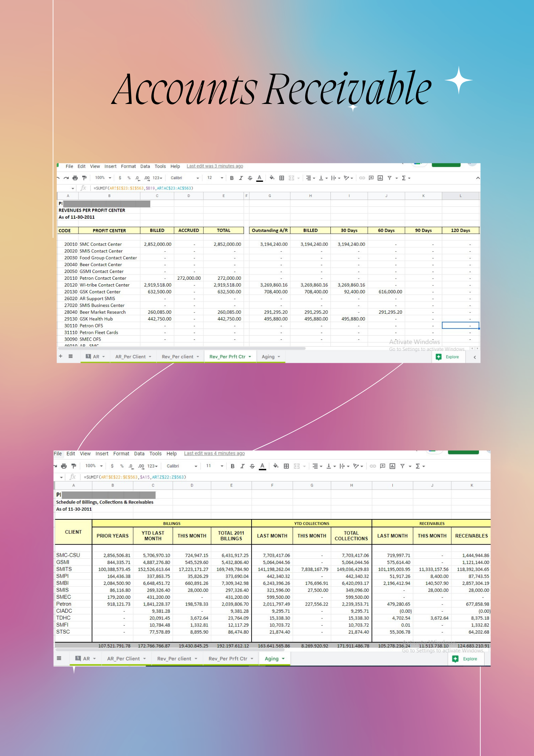This screenshot has height=756, width=534.
Task: Open text color picker in the lower spreadsheet
Action: (262, 466)
